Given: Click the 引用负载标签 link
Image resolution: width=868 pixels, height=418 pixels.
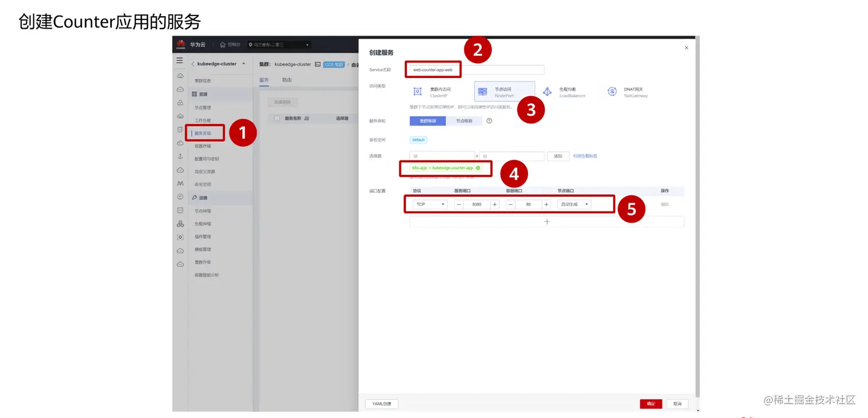Looking at the screenshot, I should (585, 156).
